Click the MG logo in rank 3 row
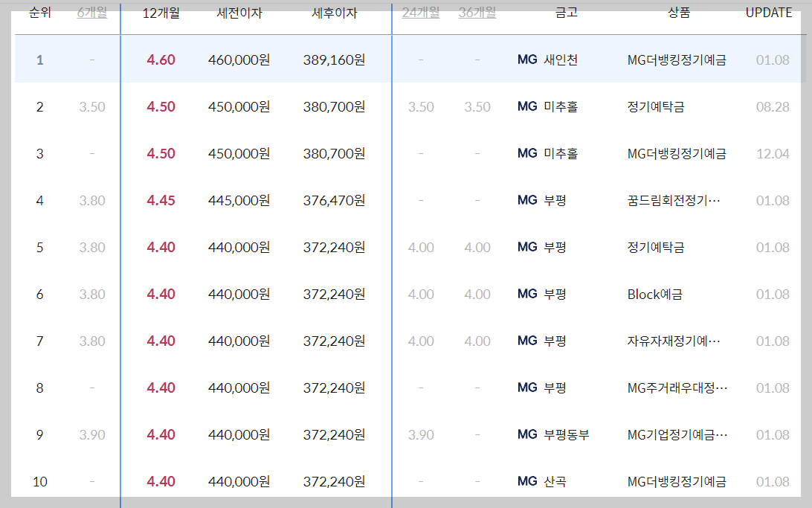The width and height of the screenshot is (812, 508). [x=527, y=153]
